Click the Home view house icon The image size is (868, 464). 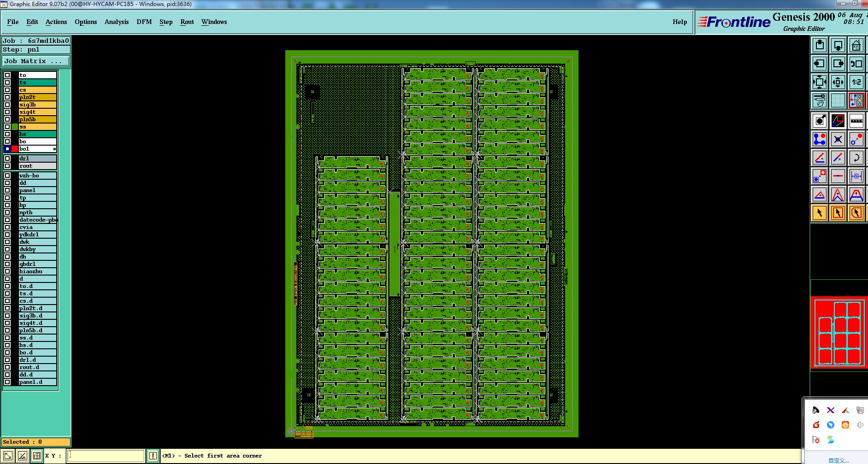point(856,45)
